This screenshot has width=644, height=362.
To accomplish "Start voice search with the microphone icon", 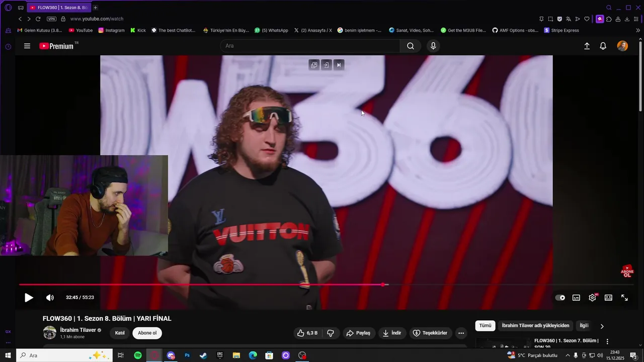I will (x=433, y=46).
